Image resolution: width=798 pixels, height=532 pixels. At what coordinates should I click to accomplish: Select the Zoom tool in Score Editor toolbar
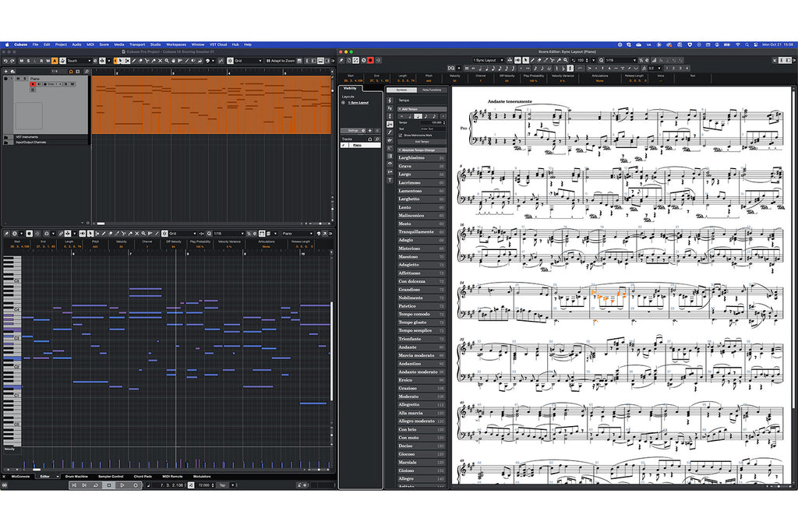(566, 60)
